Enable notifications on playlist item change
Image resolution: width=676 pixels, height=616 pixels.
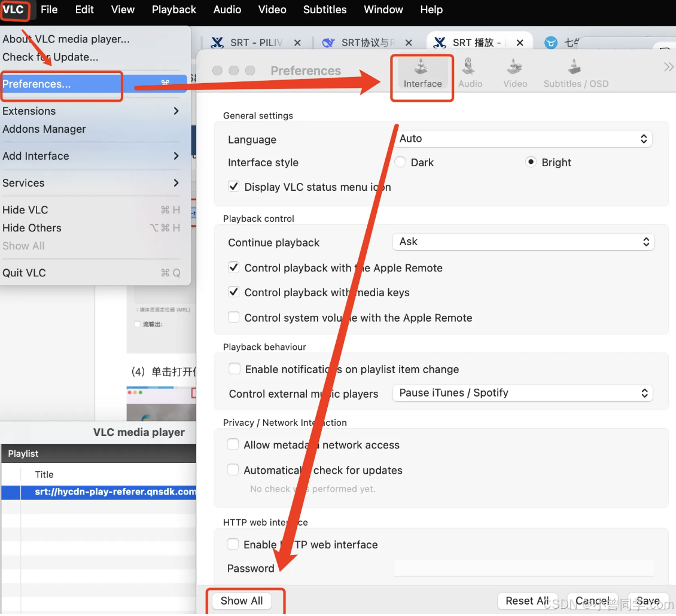[235, 369]
